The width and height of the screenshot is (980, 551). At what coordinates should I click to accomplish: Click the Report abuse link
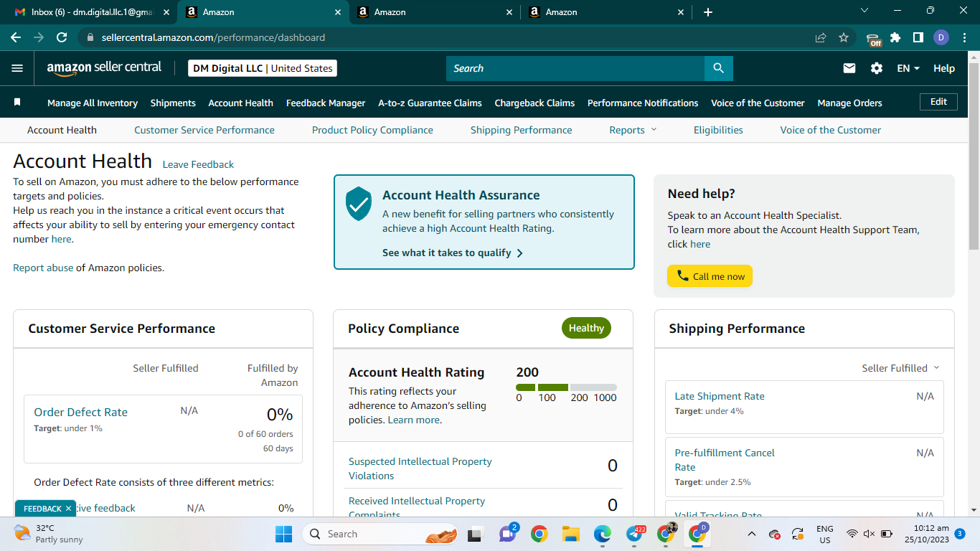(43, 268)
